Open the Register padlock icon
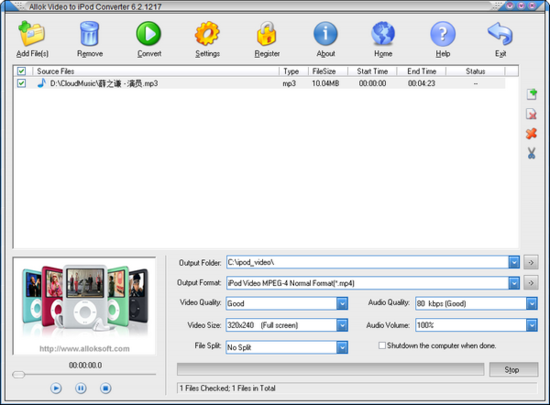This screenshot has width=550, height=405. (x=267, y=34)
